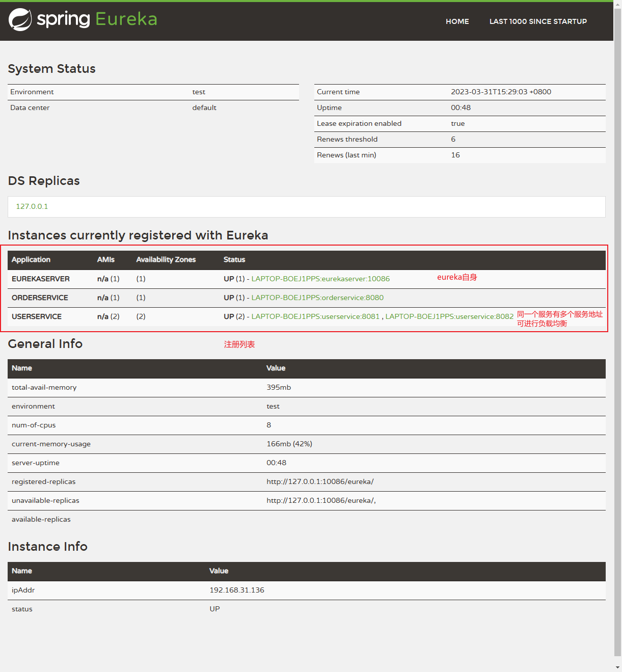Click the Instances currently registered with Eureka heading

[138, 235]
